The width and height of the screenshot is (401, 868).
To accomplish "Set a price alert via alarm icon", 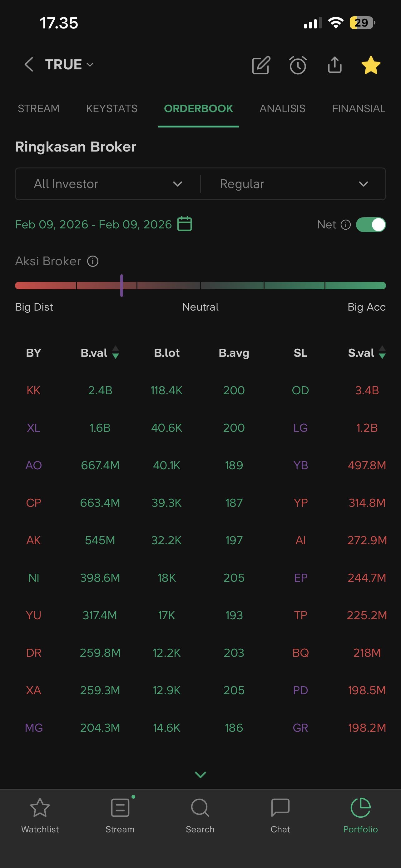I will 298,65.
